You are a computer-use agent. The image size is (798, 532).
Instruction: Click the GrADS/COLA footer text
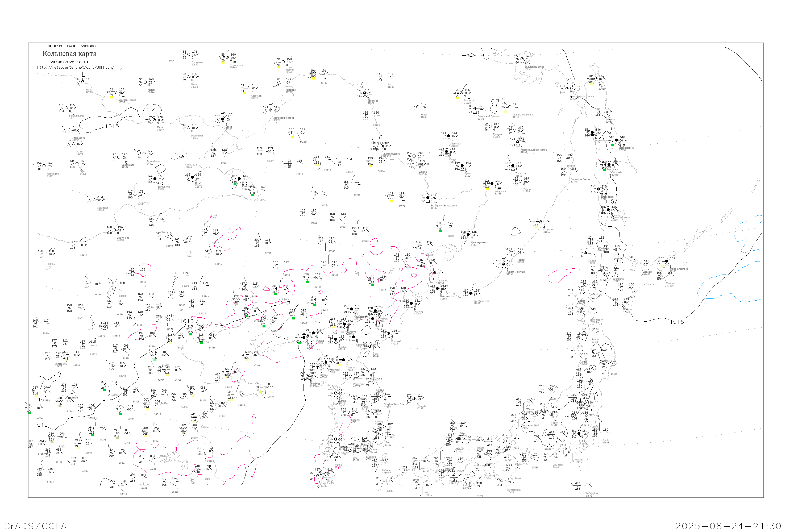click(35, 526)
